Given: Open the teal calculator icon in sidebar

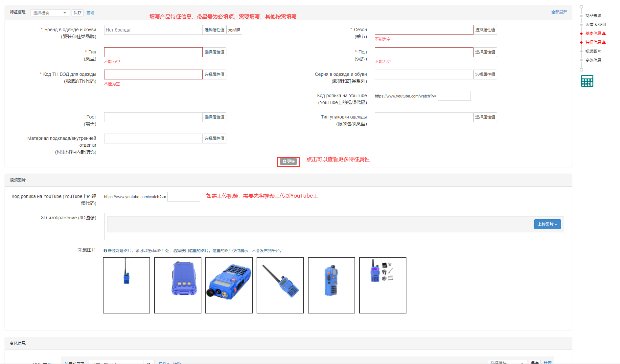Looking at the screenshot, I should click(x=587, y=81).
